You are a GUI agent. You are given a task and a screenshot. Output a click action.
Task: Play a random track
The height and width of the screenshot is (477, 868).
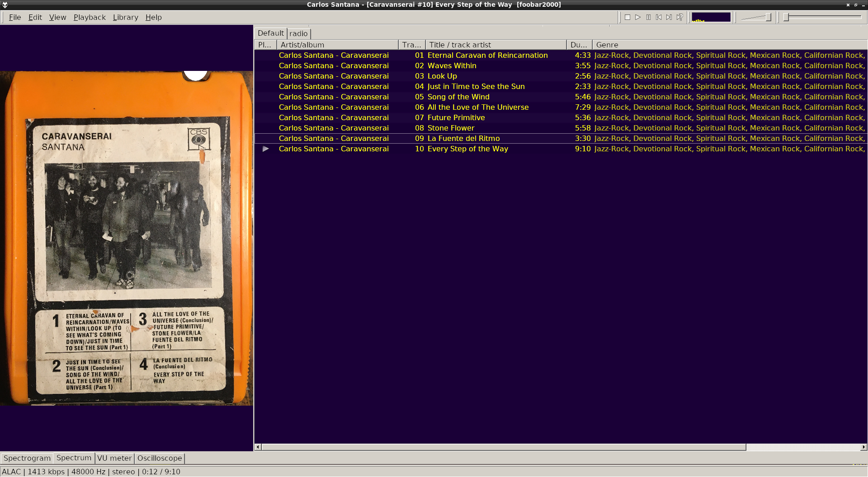[679, 17]
